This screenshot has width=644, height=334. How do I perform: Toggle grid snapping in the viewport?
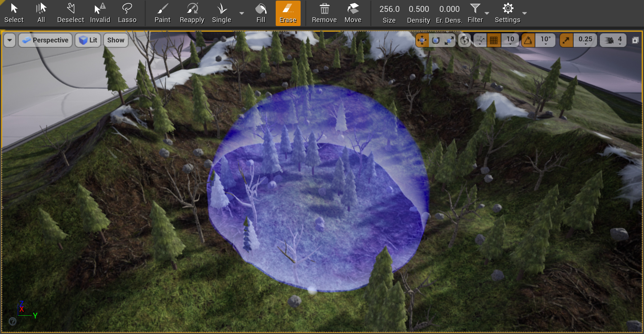click(x=494, y=40)
